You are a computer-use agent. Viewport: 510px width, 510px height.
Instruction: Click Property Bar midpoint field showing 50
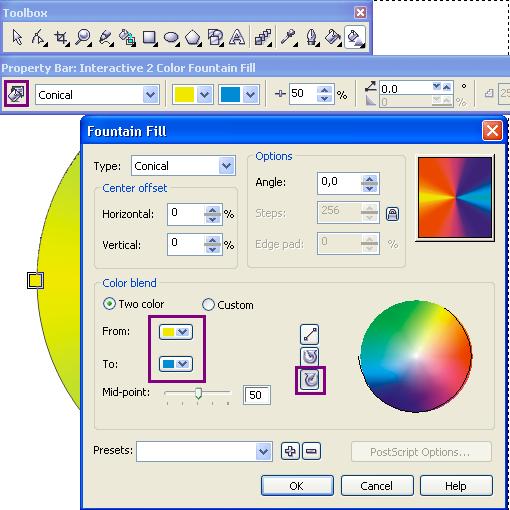tap(302, 94)
